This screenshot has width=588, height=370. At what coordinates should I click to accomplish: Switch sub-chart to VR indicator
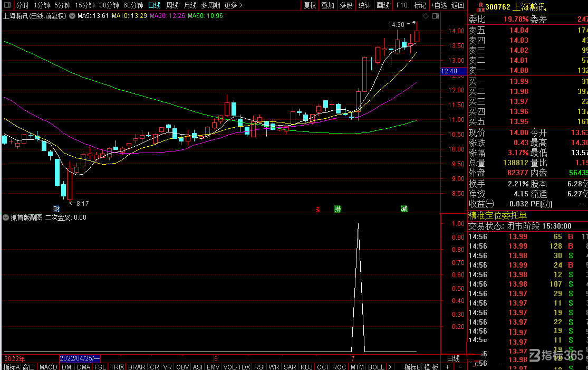[x=168, y=367]
